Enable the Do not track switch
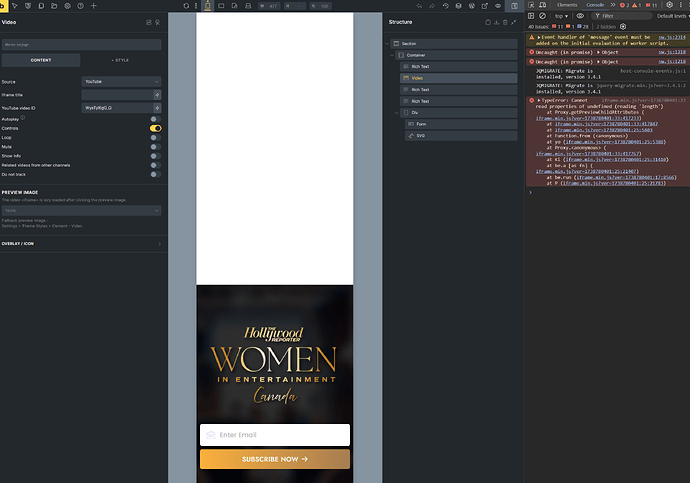690x483 pixels. pos(156,175)
